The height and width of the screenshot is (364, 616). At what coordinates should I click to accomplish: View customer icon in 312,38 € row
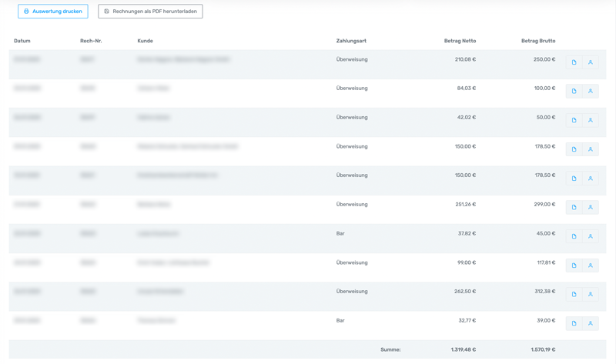(x=591, y=294)
